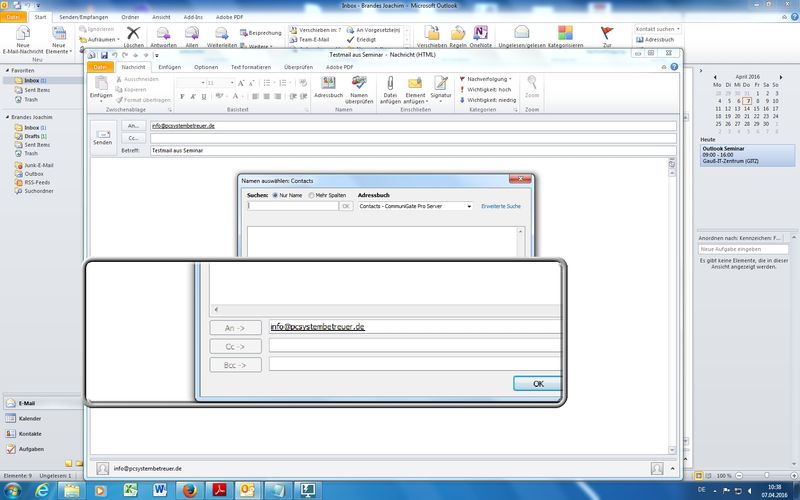Viewport: 800px width, 500px height.
Task: Click the Bcc -> button
Action: (x=235, y=364)
